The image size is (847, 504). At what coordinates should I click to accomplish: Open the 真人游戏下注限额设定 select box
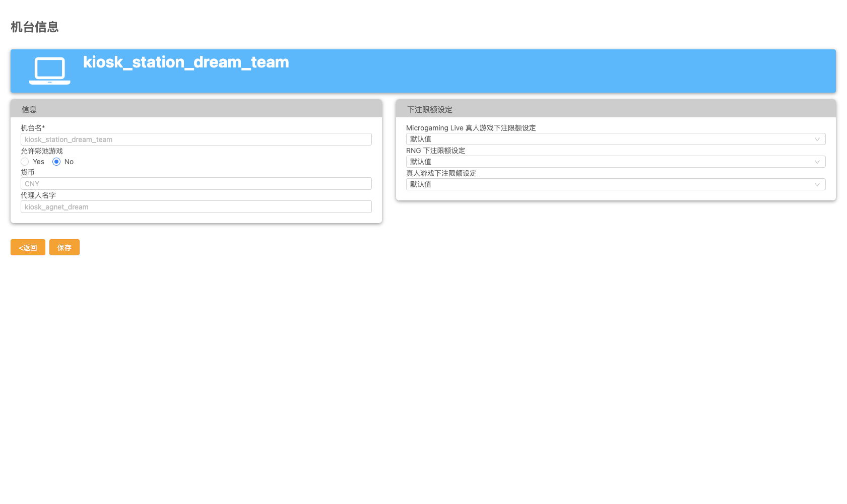615,185
